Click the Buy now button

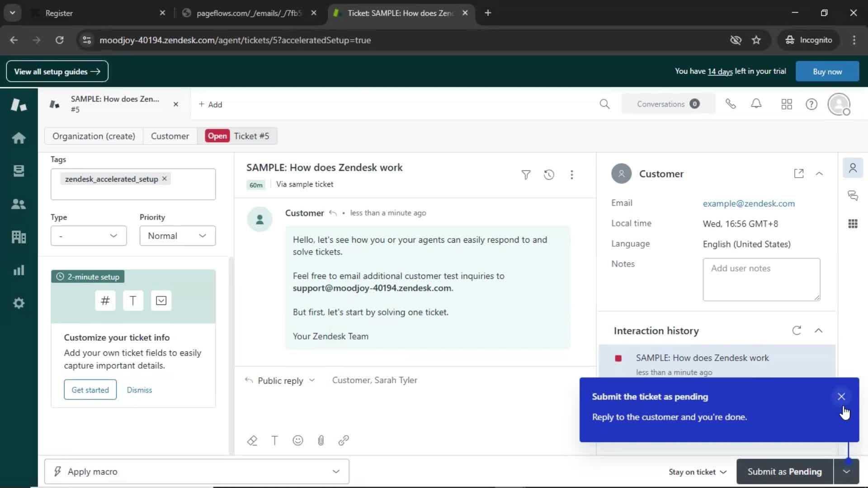pos(827,71)
